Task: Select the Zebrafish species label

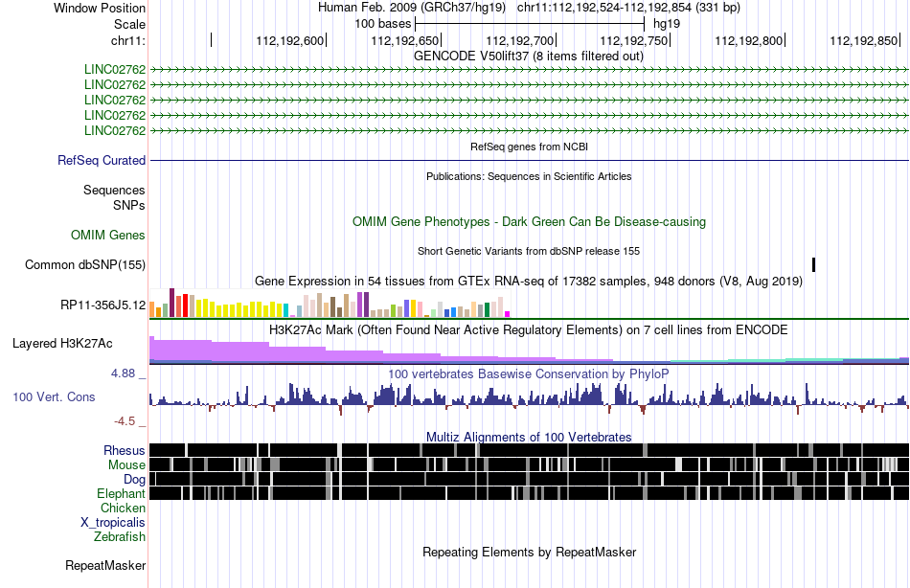Action: point(120,537)
